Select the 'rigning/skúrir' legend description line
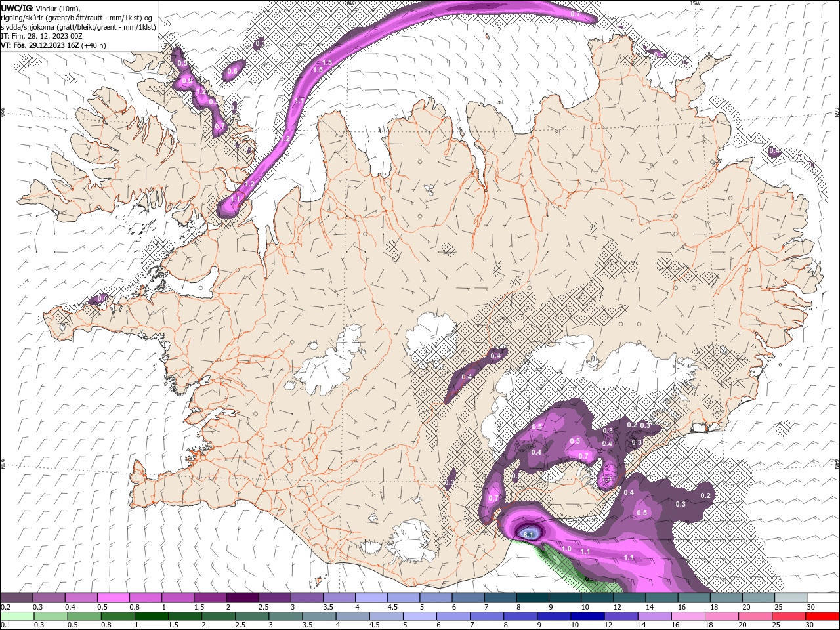 click(77, 18)
